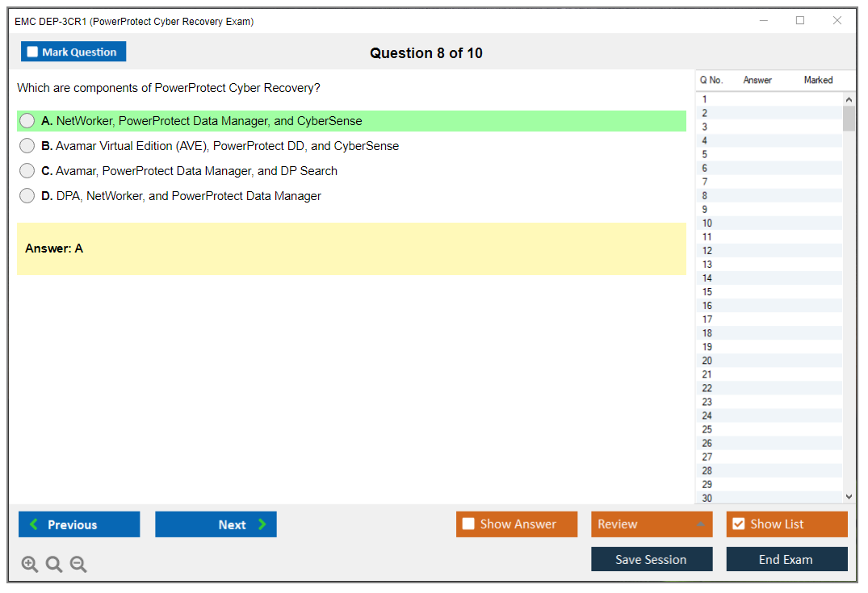Pick option D DPA, NetWorker answer
Image resolution: width=868 pixels, height=593 pixels.
[27, 196]
